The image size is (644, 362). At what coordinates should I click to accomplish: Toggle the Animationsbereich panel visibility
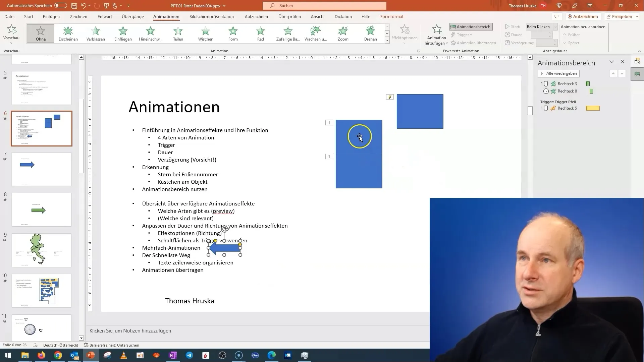pos(471,26)
